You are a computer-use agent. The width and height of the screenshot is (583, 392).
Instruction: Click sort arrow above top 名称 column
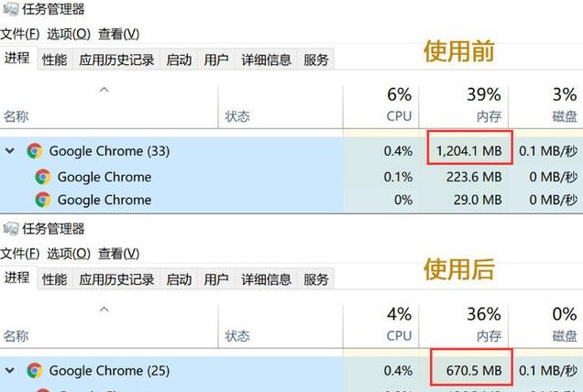pyautogui.click(x=104, y=90)
